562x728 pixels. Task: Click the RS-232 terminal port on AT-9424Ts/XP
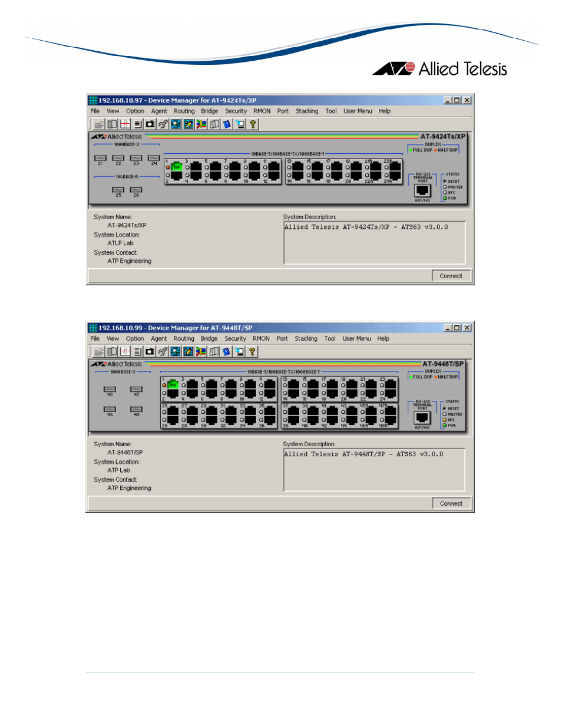[x=422, y=191]
